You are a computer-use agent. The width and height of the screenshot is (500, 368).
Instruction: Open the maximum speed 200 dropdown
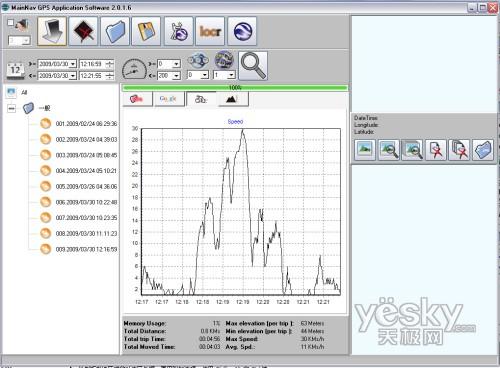(x=177, y=76)
